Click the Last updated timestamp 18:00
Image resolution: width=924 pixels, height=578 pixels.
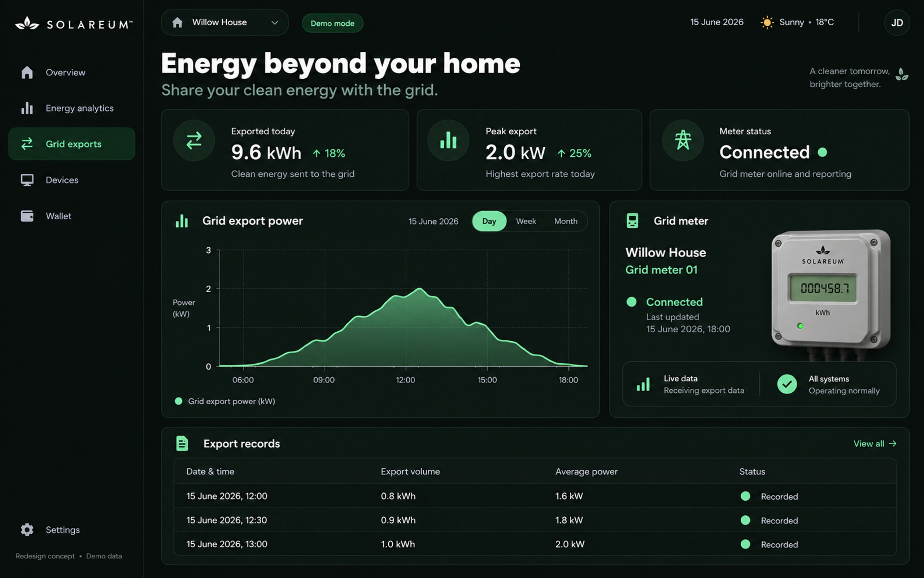pyautogui.click(x=688, y=329)
